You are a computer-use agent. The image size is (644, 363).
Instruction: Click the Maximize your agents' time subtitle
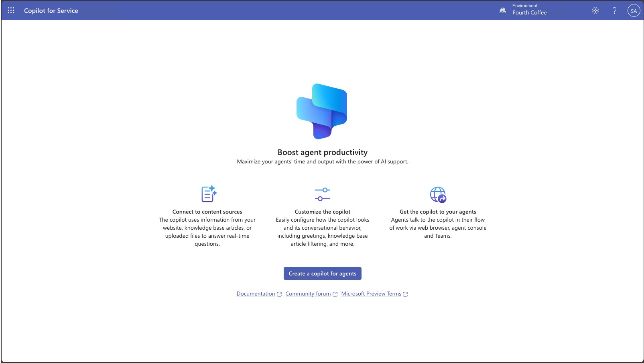pos(323,161)
